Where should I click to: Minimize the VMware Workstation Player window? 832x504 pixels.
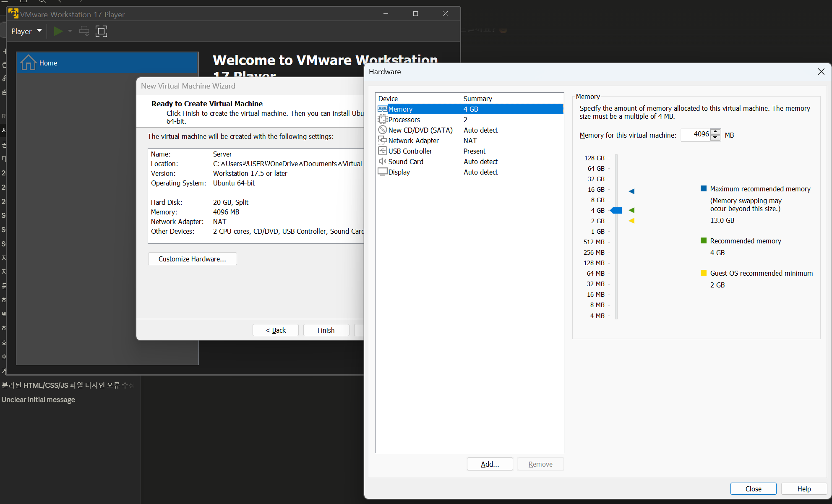(x=386, y=14)
